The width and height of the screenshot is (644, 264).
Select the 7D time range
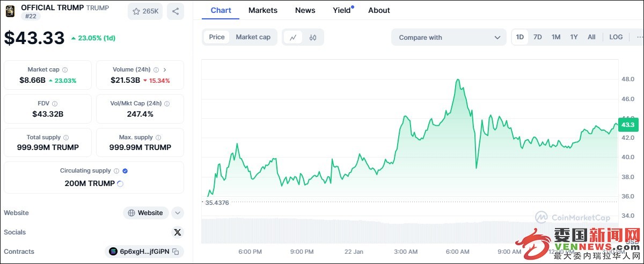pos(538,37)
